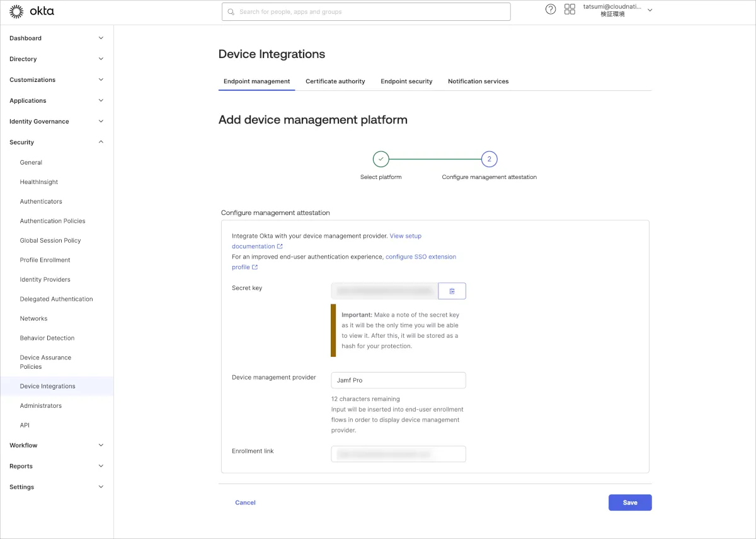Open Authenticators in the Security menu
Screen dimensions: 756x539
tap(41, 202)
